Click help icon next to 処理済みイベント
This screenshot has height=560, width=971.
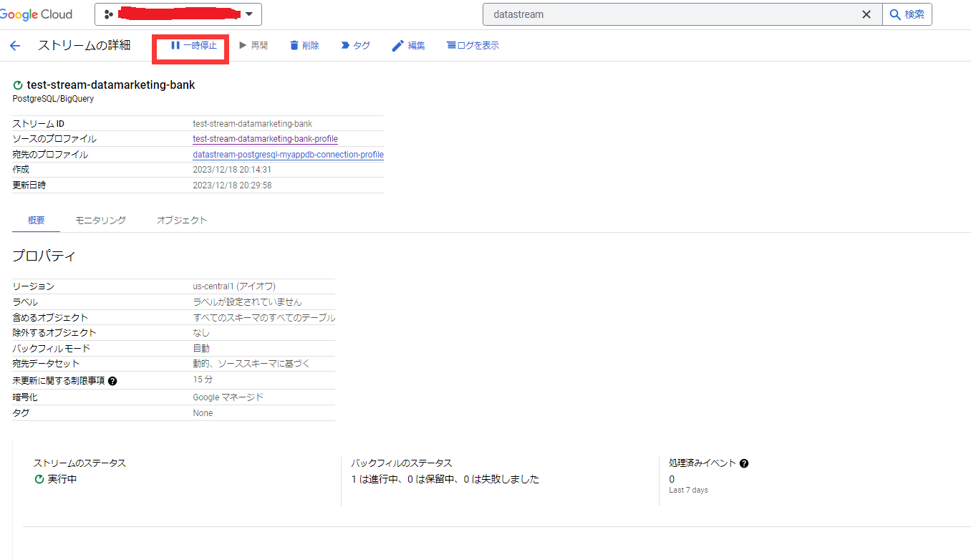point(744,463)
